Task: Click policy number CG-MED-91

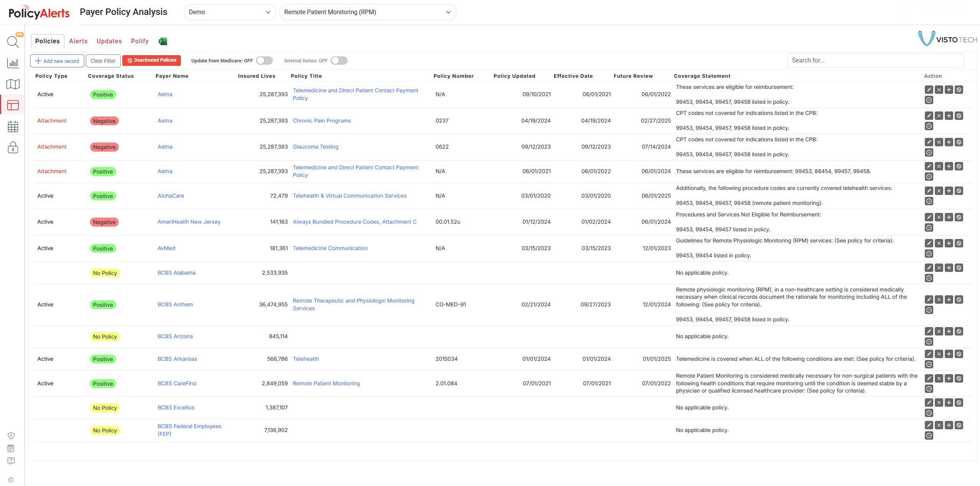Action: coord(451,304)
